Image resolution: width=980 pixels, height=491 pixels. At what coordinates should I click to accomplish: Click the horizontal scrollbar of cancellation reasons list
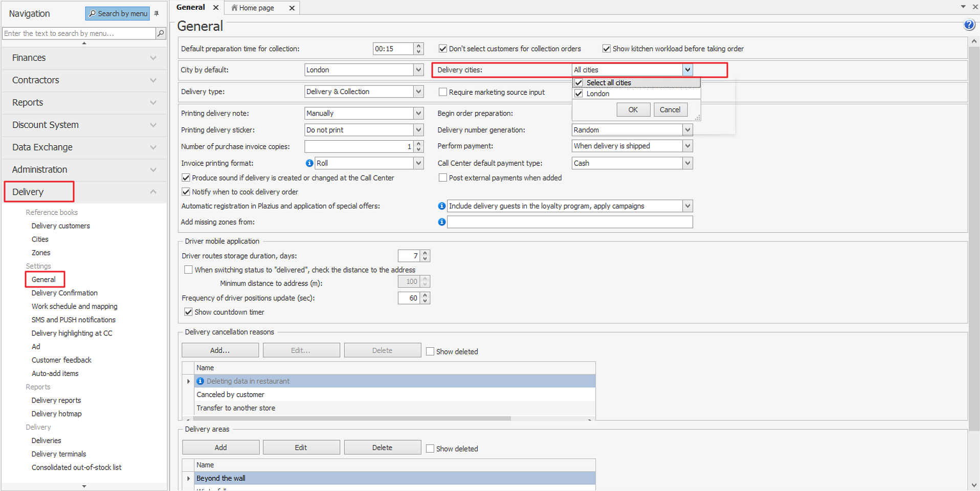348,418
